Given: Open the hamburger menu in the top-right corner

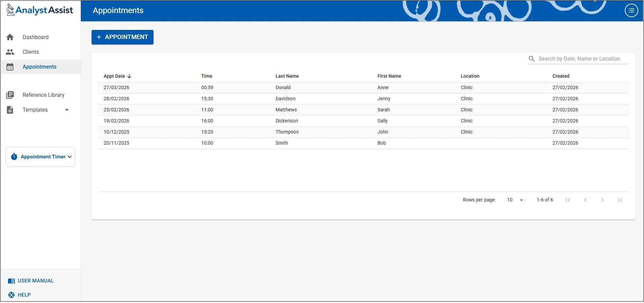Looking at the screenshot, I should (631, 10).
